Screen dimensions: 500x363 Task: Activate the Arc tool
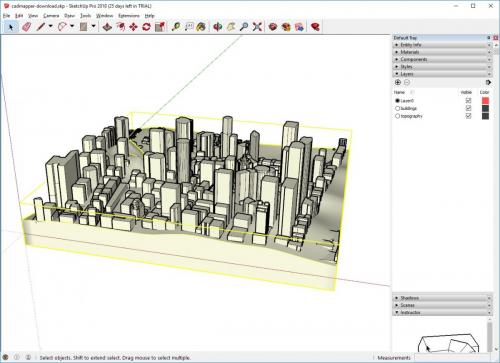coord(62,27)
